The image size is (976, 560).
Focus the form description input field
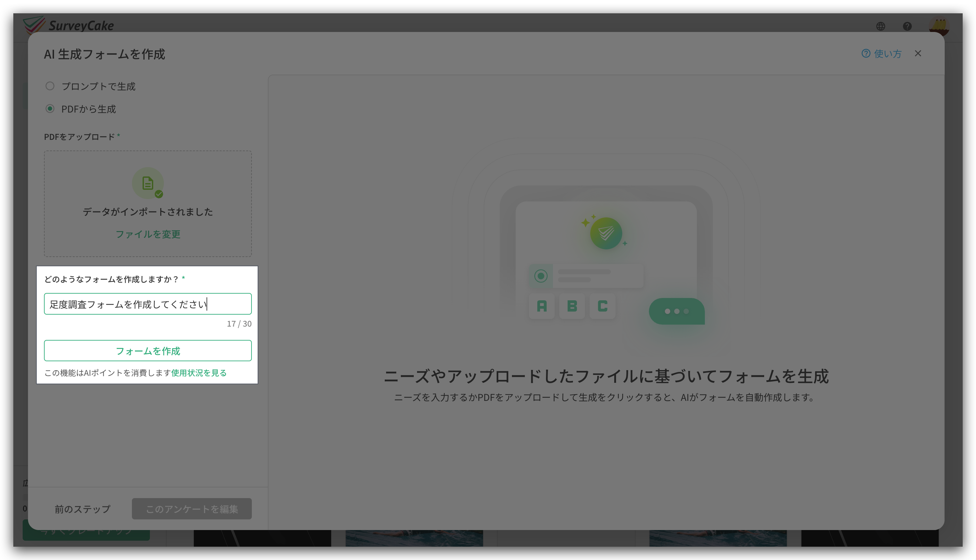coord(148,304)
